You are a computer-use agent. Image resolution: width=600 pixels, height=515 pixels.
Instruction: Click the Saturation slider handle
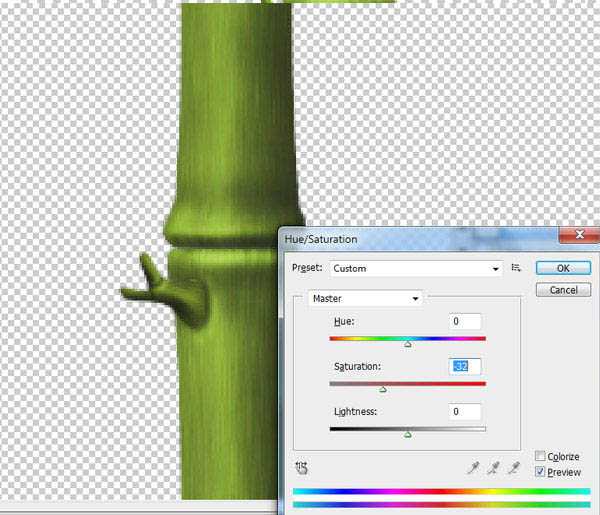tap(383, 390)
